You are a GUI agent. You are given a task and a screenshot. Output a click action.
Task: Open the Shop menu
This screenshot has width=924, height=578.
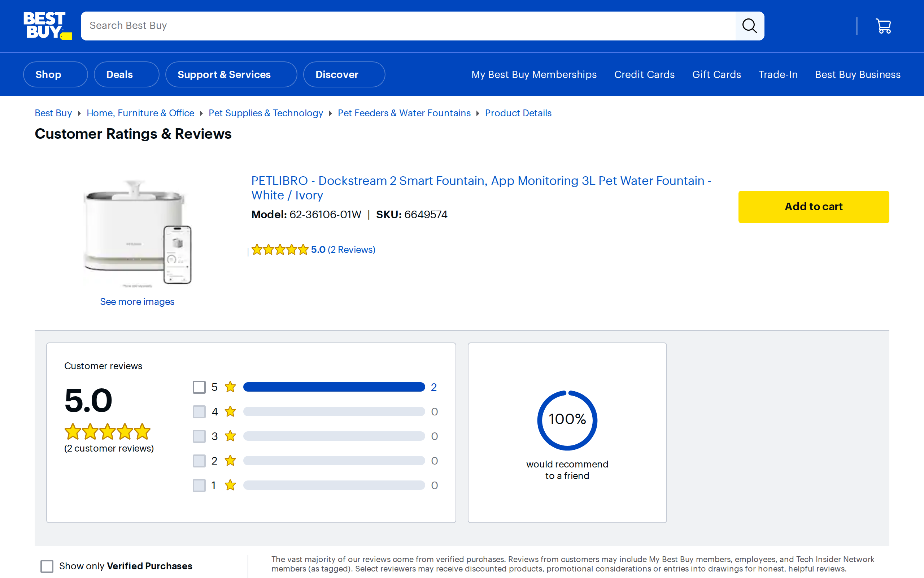click(55, 74)
